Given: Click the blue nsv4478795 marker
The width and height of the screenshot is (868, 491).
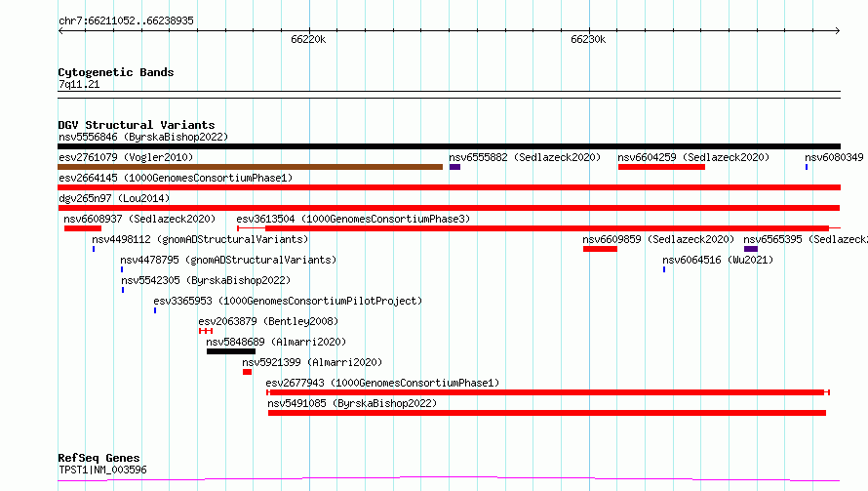Looking at the screenshot, I should [122, 269].
